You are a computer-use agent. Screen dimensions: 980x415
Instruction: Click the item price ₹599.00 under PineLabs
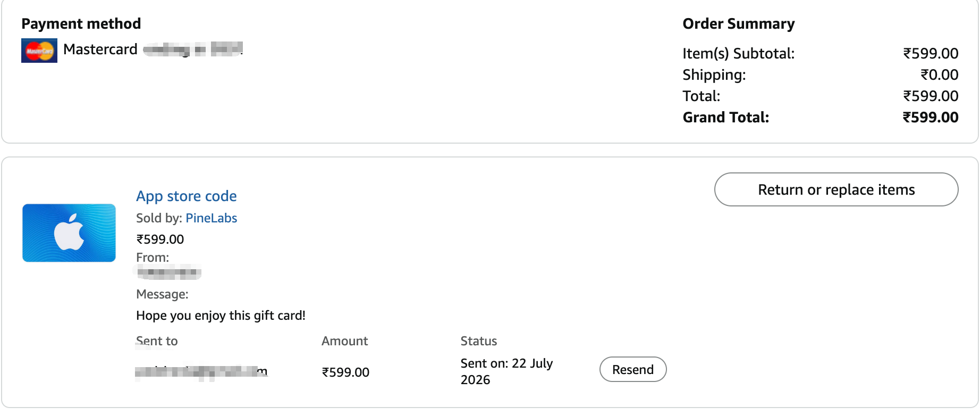(160, 239)
